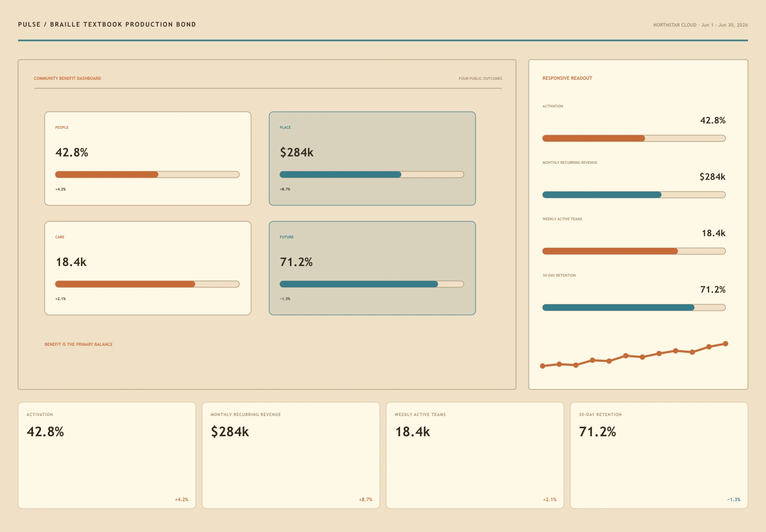
Task: Click +4.2% in the bottom Activation card
Action: click(181, 500)
